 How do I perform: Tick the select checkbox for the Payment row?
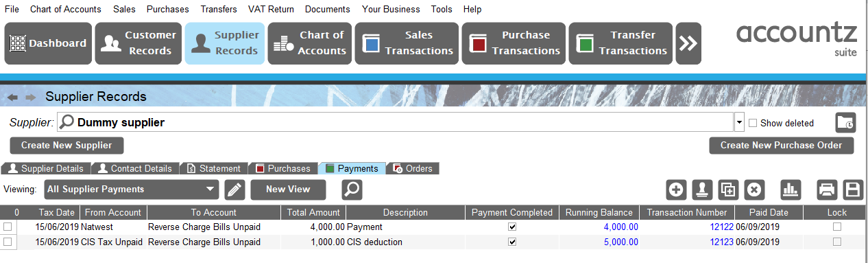(x=8, y=227)
